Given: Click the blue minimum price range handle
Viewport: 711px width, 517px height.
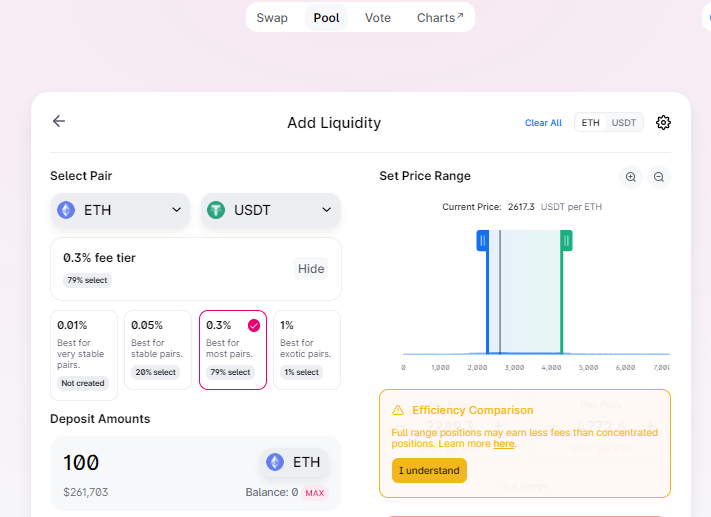Looking at the screenshot, I should (x=482, y=241).
